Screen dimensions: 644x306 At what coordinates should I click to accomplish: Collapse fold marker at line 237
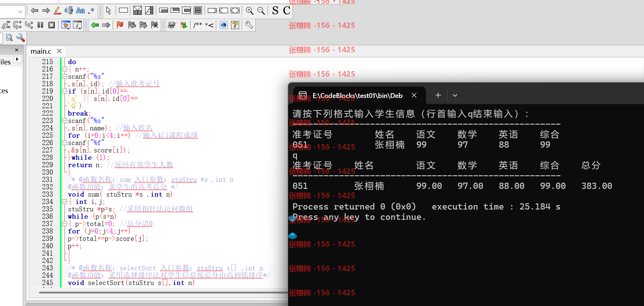pyautogui.click(x=64, y=224)
